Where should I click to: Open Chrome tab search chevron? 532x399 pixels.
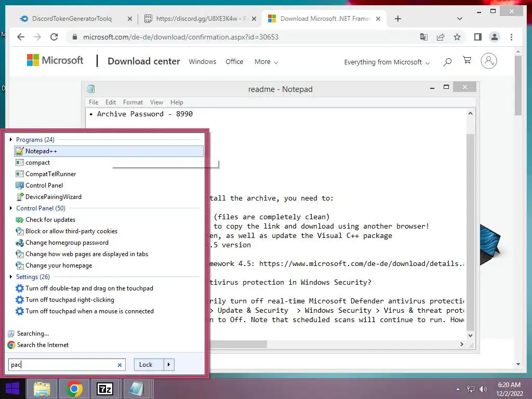click(x=460, y=19)
